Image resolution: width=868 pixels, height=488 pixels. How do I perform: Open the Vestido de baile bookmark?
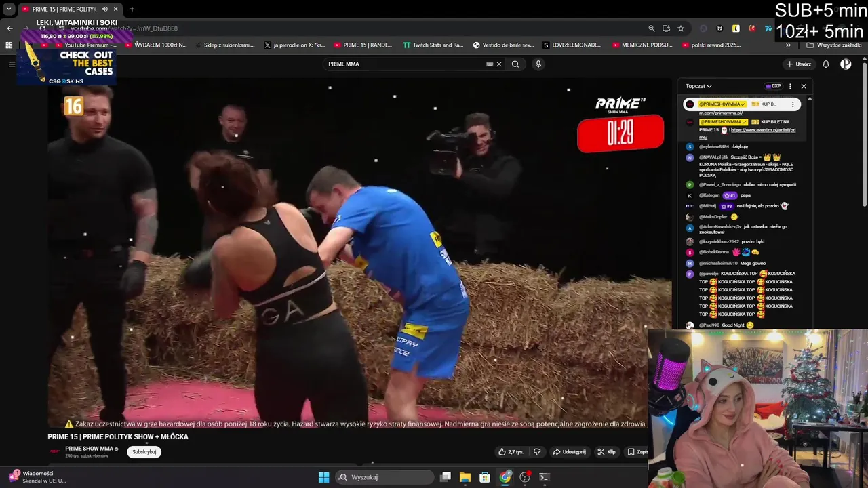tap(504, 45)
